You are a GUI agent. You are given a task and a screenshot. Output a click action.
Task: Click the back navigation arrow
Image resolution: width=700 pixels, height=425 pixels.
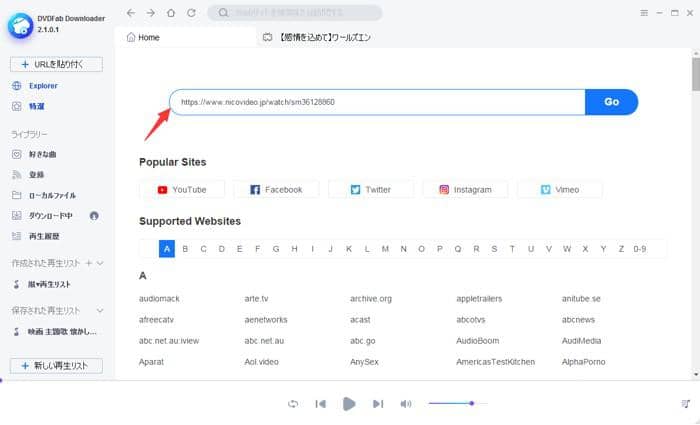pos(130,13)
